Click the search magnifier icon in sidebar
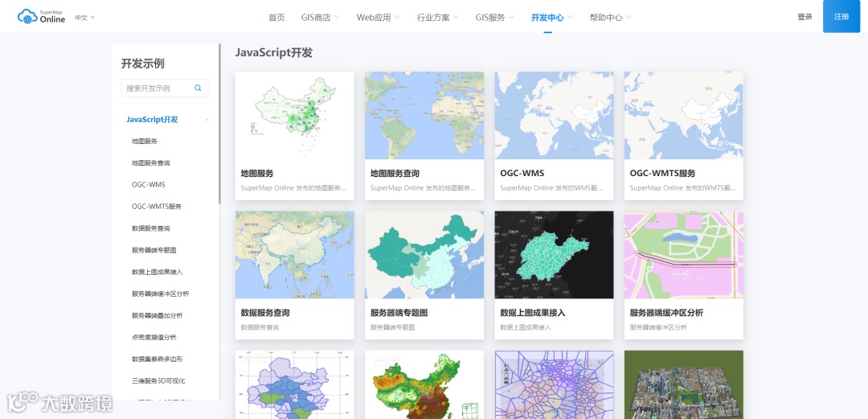Viewport: 868px width, 419px height. [198, 88]
